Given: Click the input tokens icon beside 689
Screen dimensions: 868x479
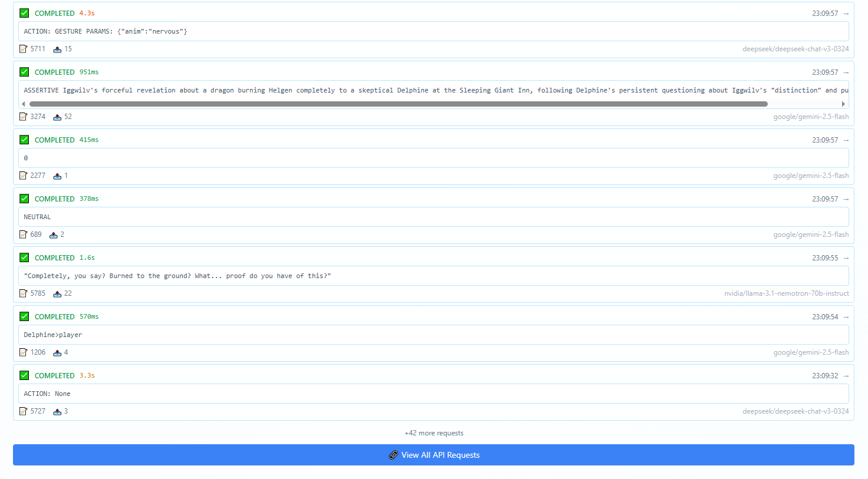Looking at the screenshot, I should 24,234.
